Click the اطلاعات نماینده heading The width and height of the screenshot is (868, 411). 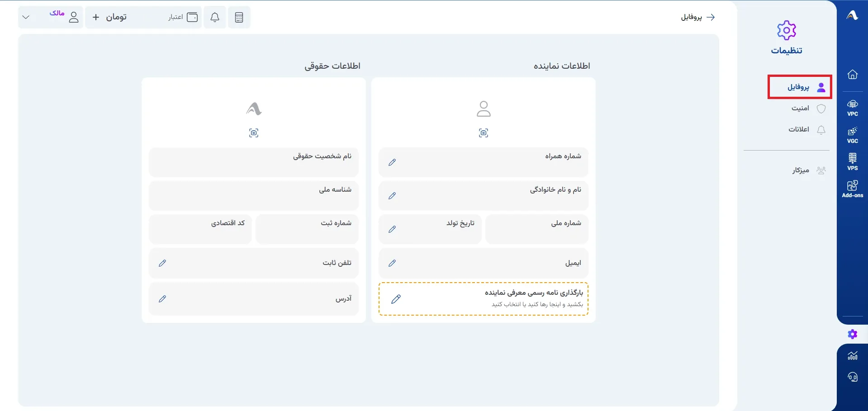click(x=562, y=66)
